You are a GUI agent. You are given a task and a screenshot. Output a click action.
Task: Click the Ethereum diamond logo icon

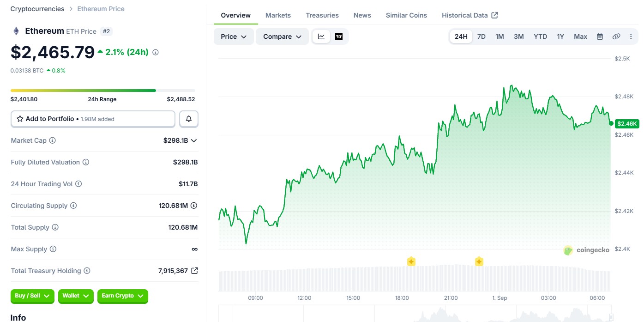click(16, 31)
